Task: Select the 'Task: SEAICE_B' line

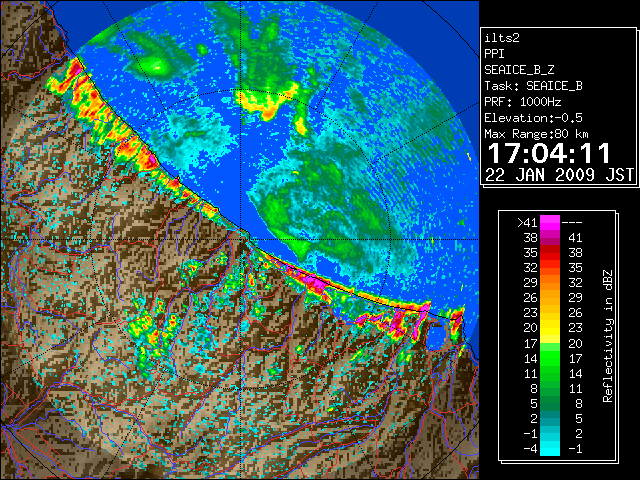Action: 533,86
